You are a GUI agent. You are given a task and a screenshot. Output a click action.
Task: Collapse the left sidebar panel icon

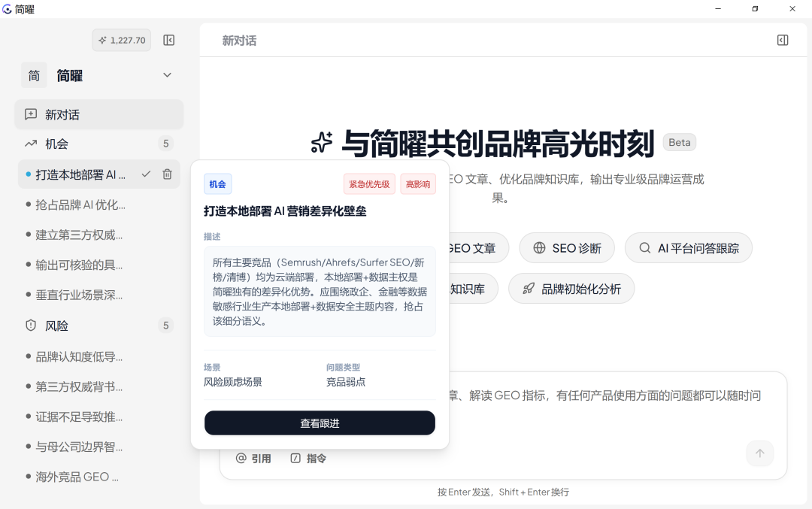pos(169,41)
